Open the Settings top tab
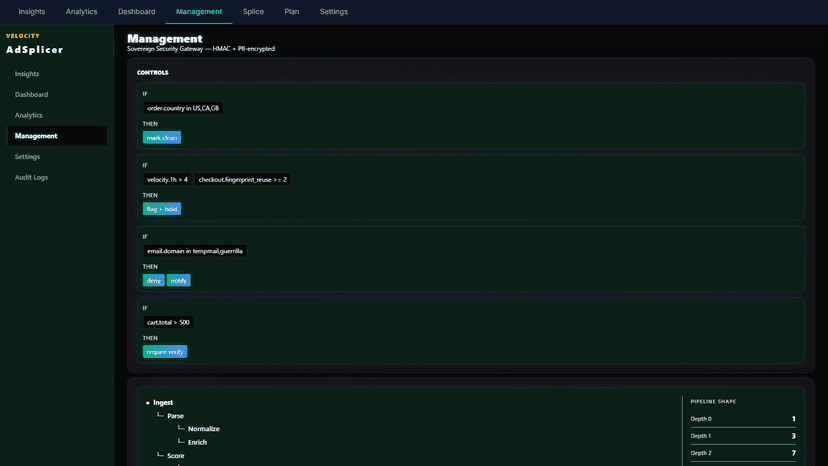The height and width of the screenshot is (466, 828). tap(334, 12)
